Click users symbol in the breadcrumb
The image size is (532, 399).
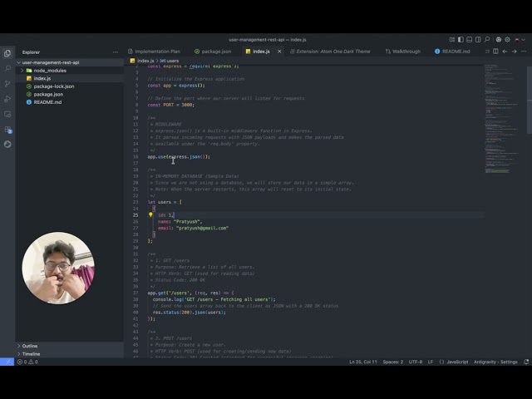(170, 61)
